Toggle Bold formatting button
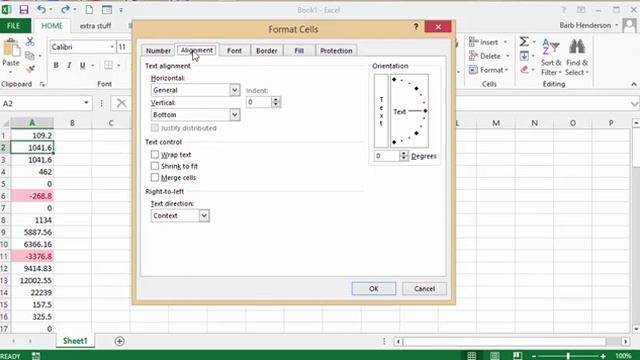Image resolution: width=640 pixels, height=360 pixels. click(56, 65)
